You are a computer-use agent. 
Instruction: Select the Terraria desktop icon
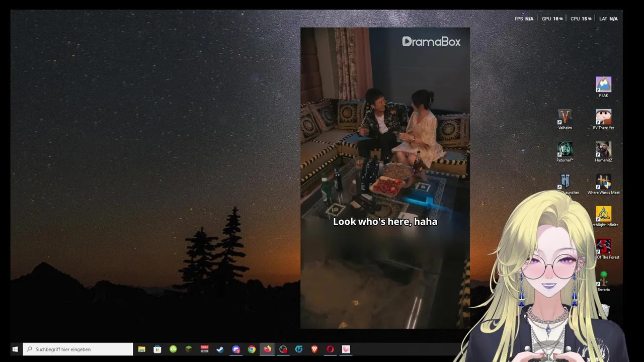click(603, 282)
